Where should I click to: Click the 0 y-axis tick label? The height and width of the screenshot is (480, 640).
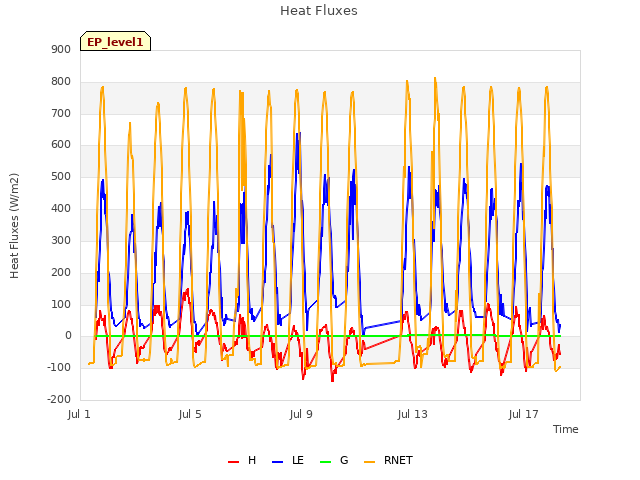pos(68,336)
